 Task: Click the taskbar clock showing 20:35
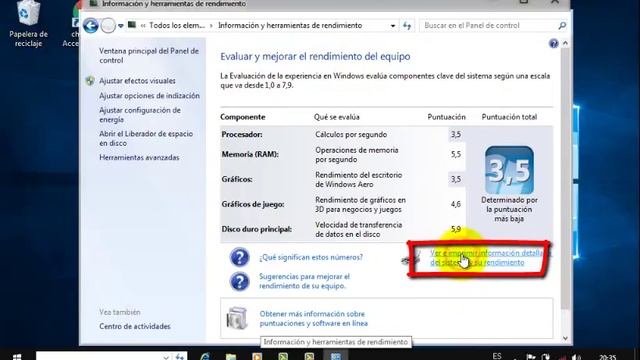(x=607, y=357)
